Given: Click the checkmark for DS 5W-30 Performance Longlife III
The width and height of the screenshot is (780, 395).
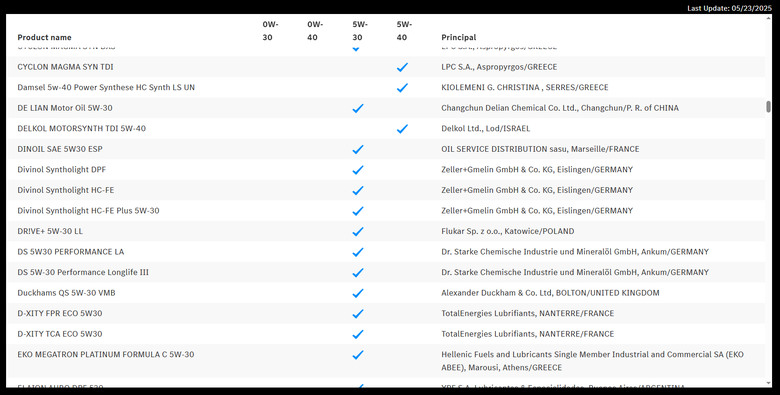Looking at the screenshot, I should pos(358,273).
